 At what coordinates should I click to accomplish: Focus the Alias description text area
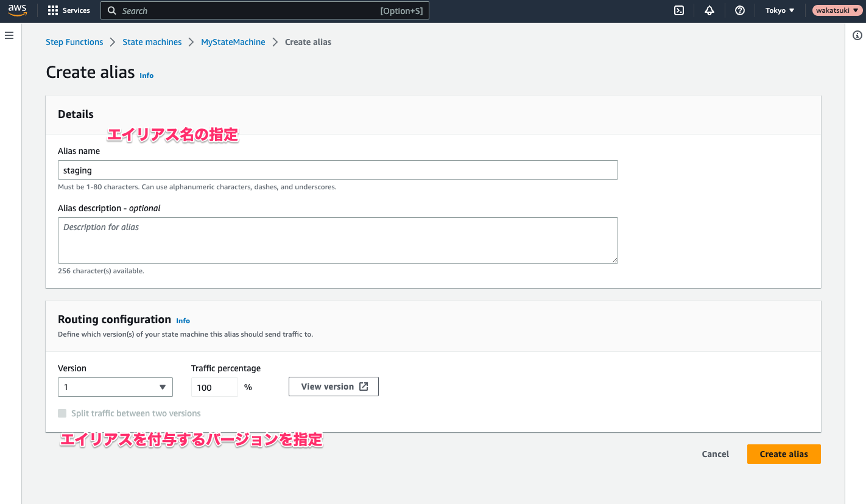pyautogui.click(x=337, y=240)
